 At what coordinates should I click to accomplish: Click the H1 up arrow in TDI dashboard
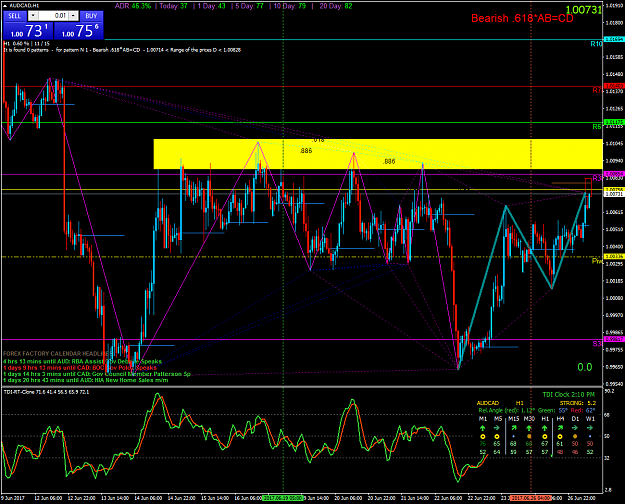click(x=545, y=428)
